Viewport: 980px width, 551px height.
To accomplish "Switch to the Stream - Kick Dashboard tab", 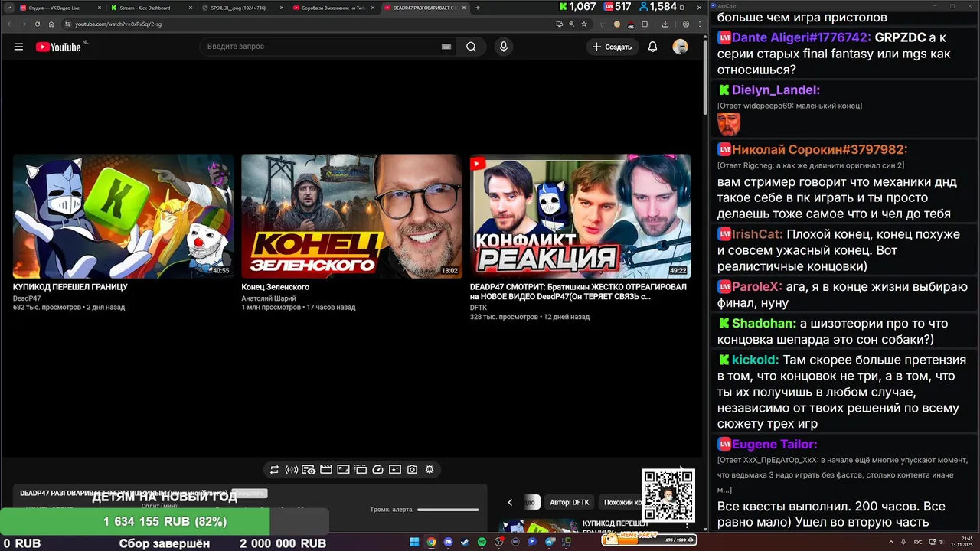I will pyautogui.click(x=151, y=8).
